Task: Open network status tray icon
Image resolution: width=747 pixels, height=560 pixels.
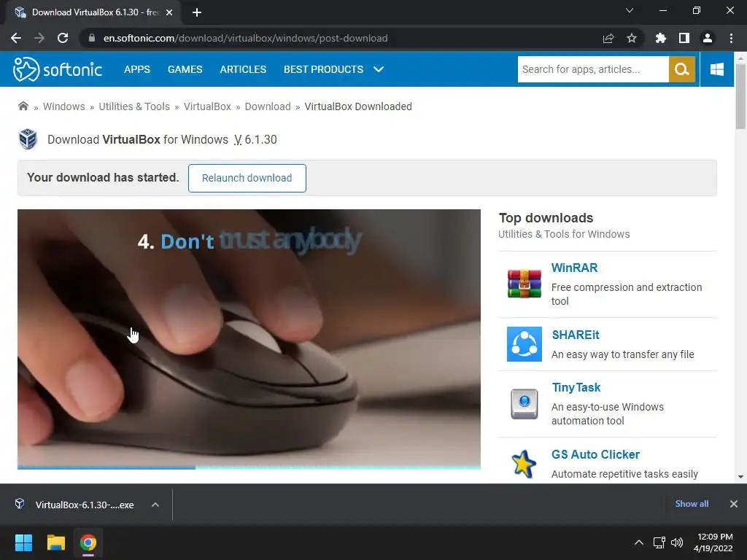Action: 659,542
